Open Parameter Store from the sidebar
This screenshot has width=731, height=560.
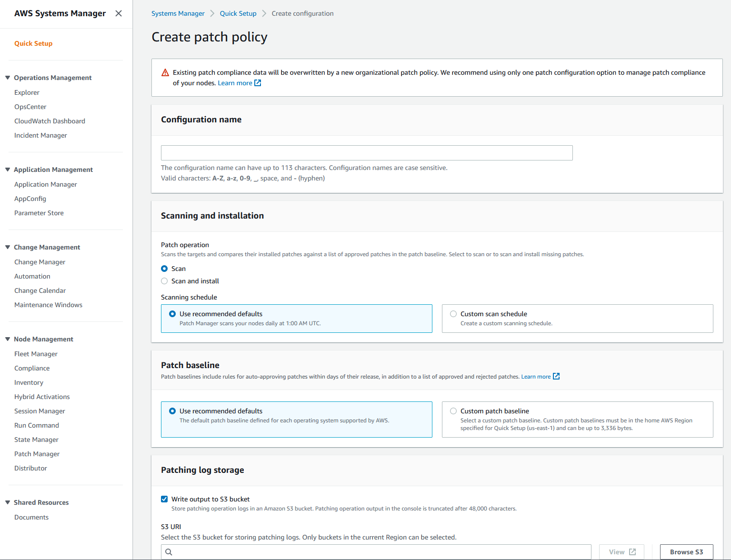point(39,213)
